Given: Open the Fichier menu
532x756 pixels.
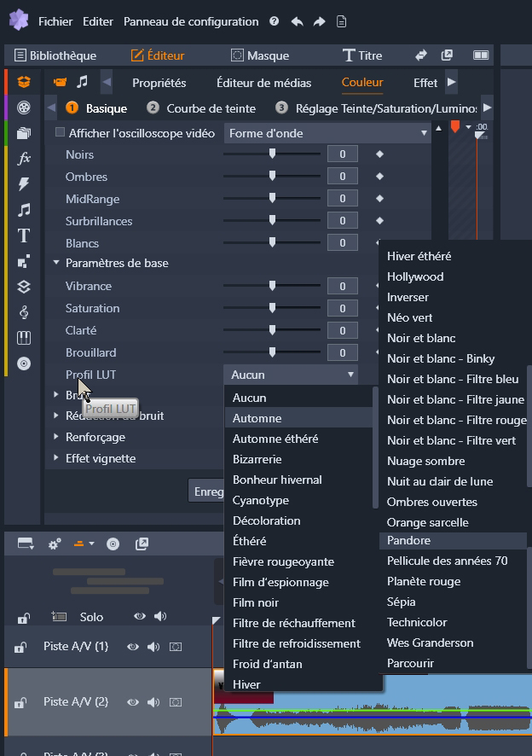Looking at the screenshot, I should pos(55,21).
